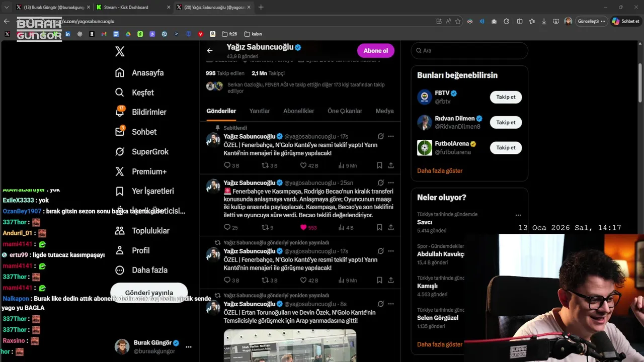Open Grok icon on Ertan Torunoğulları post
Viewport: 644px width, 362px height.
pyautogui.click(x=381, y=304)
